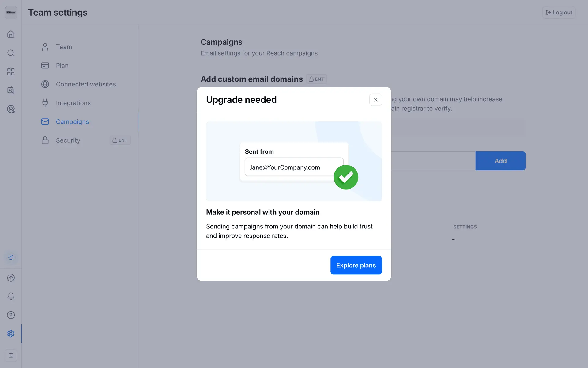588x368 pixels.
Task: Toggle the sidebar collapse panel icon
Action: [11, 355]
